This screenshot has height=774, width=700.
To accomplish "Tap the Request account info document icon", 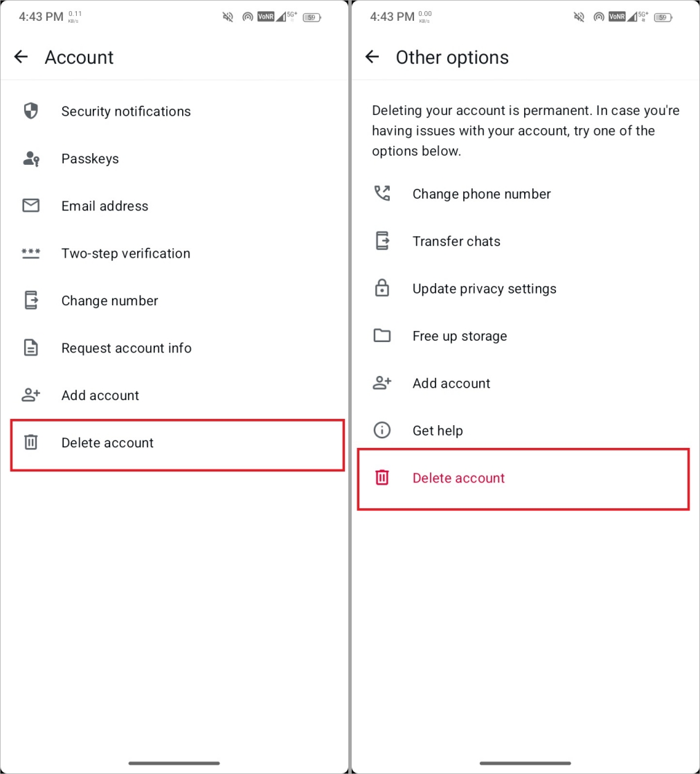I will pos(30,348).
